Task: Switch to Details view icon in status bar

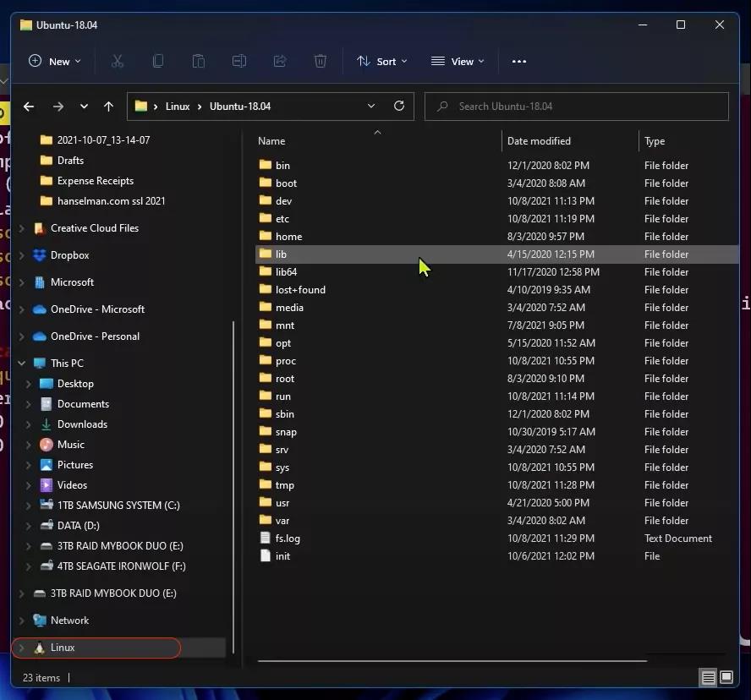Action: tap(709, 677)
